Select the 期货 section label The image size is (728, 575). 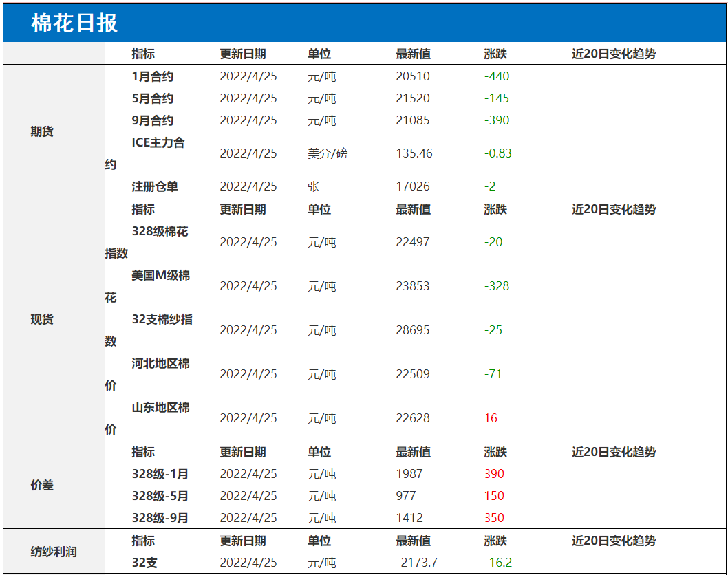pyautogui.click(x=42, y=131)
